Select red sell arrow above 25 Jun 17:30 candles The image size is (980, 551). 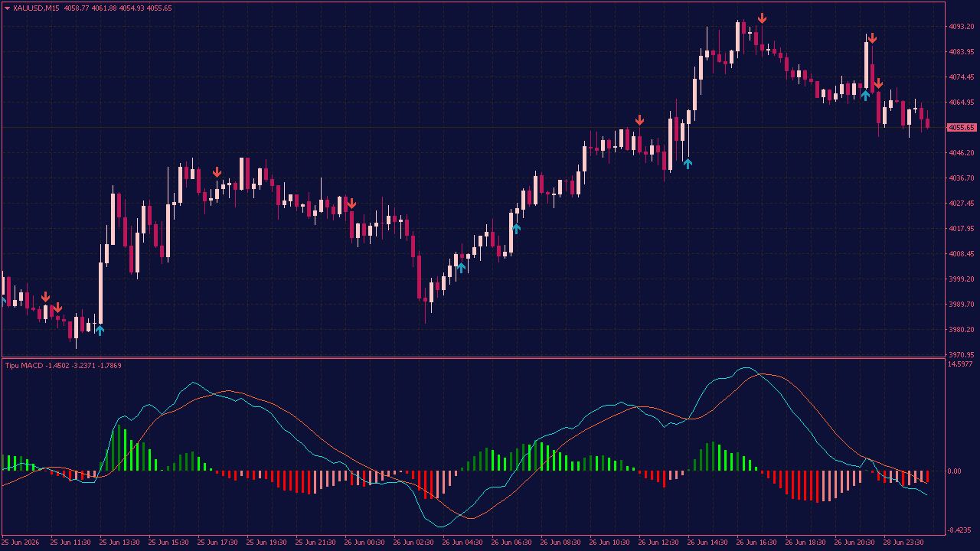coord(217,172)
